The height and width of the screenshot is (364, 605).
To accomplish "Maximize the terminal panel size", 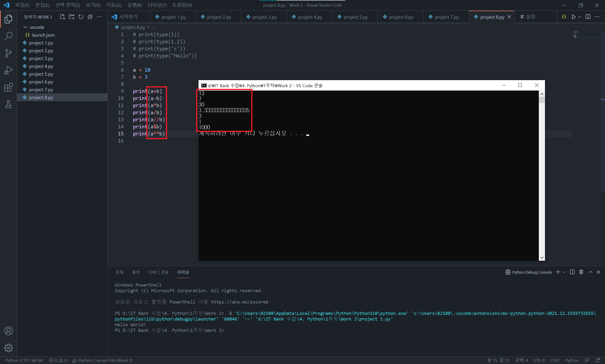I will [x=591, y=272].
